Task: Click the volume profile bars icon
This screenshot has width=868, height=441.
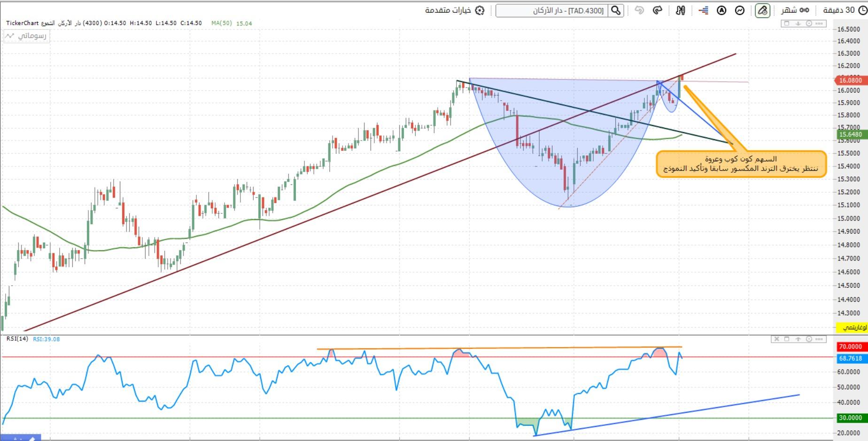Action: point(703,10)
